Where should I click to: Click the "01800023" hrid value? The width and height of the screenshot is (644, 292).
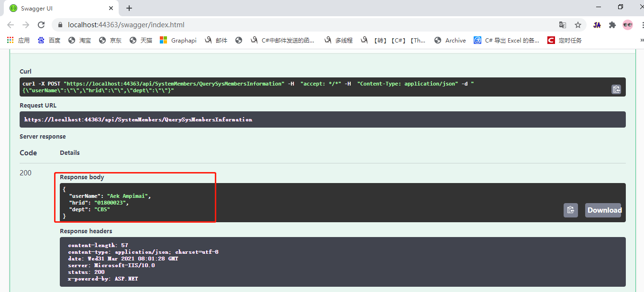111,203
